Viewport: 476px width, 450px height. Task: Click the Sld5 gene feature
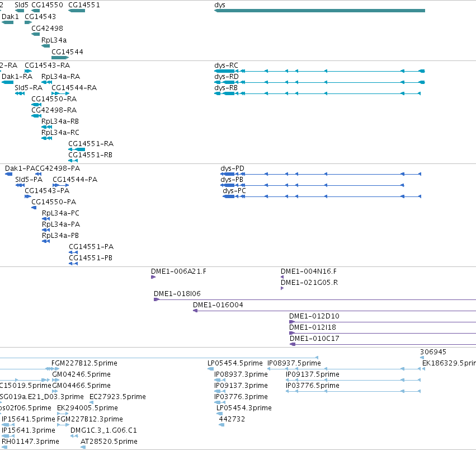(20, 11)
